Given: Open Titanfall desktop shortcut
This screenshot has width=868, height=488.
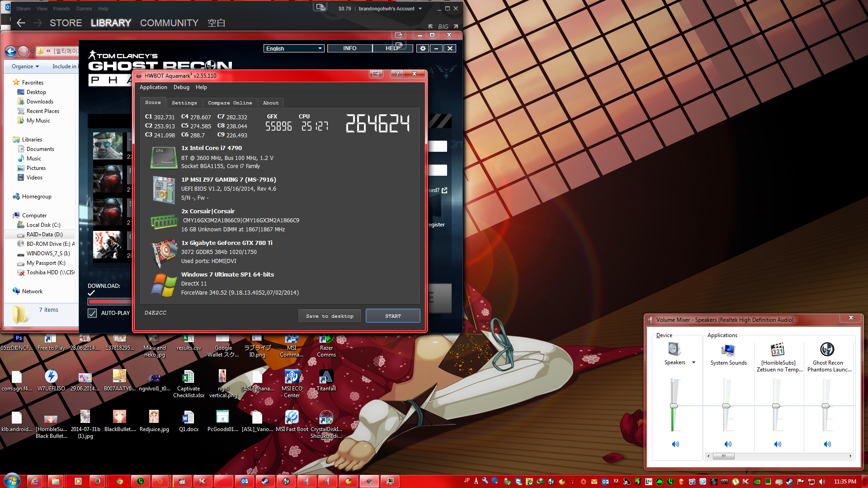Looking at the screenshot, I should (x=326, y=380).
